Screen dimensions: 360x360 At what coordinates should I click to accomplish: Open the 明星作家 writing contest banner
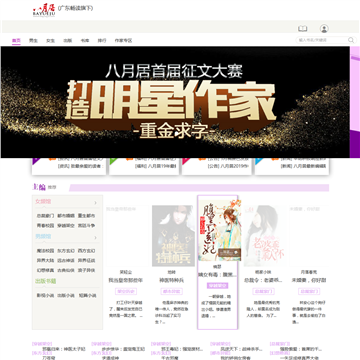[175, 102]
